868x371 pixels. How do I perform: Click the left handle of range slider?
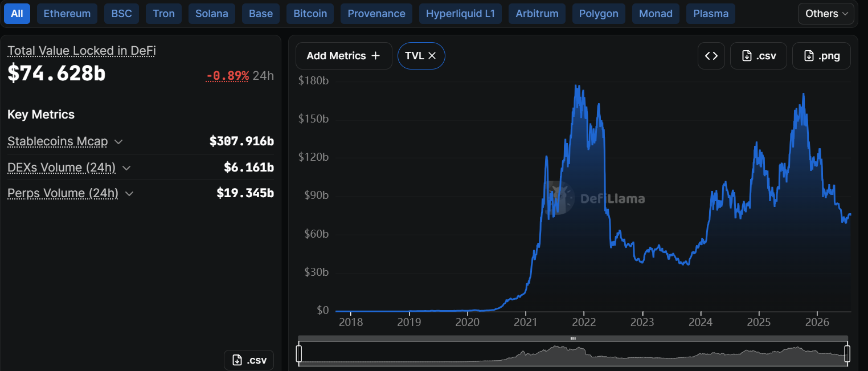[298, 353]
